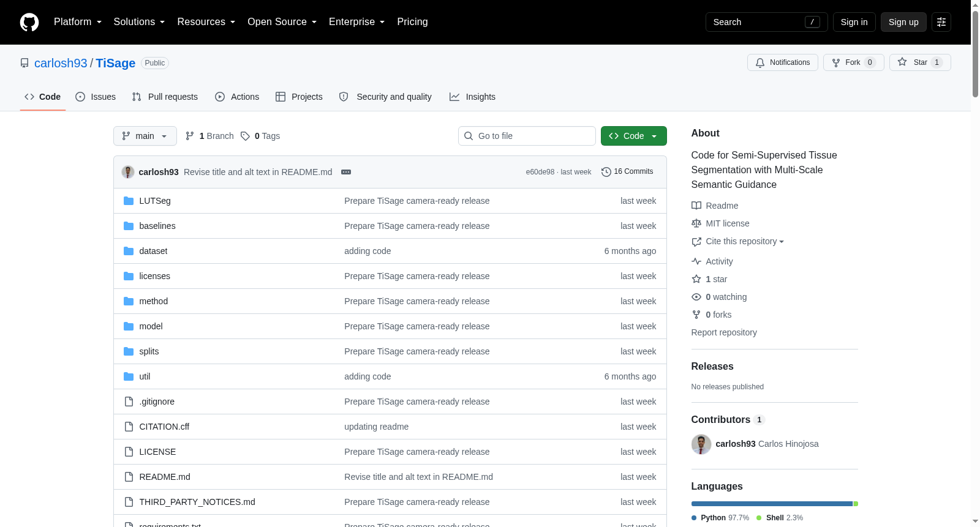Image resolution: width=980 pixels, height=527 pixels.
Task: Star the TiSage repository
Action: click(920, 62)
